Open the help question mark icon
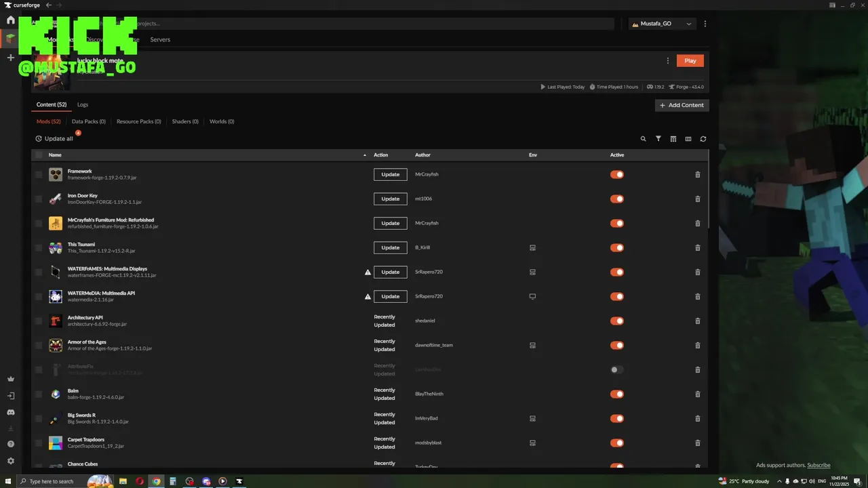868x488 pixels. 10,444
